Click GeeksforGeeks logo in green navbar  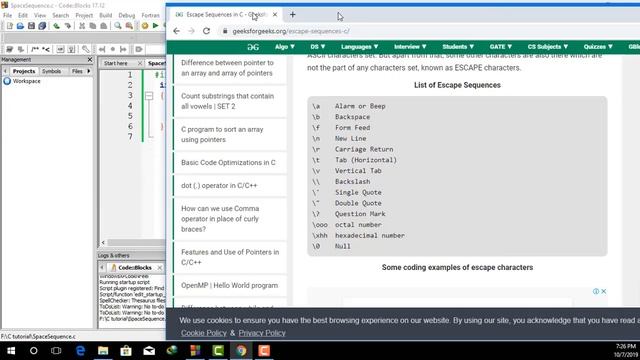pos(253,47)
